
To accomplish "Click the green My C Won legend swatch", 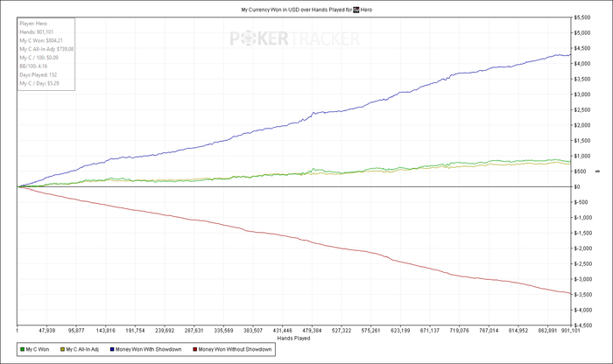I will 22,349.
